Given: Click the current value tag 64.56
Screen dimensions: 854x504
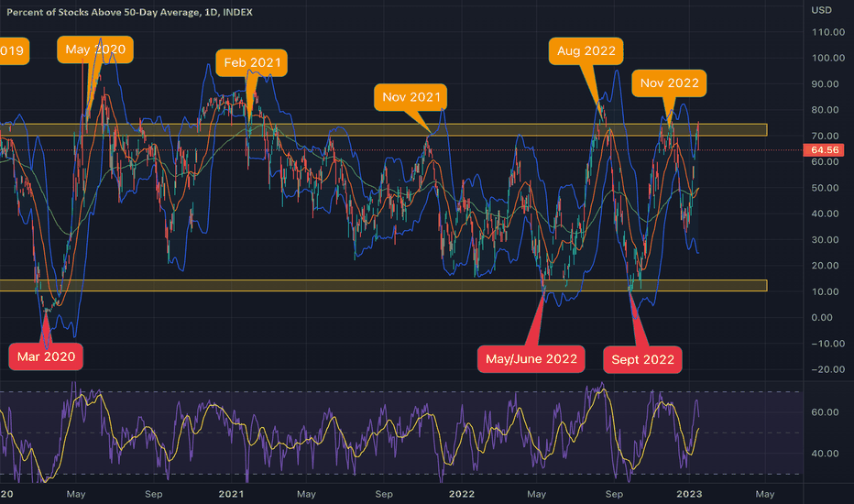Looking at the screenshot, I should click(824, 150).
